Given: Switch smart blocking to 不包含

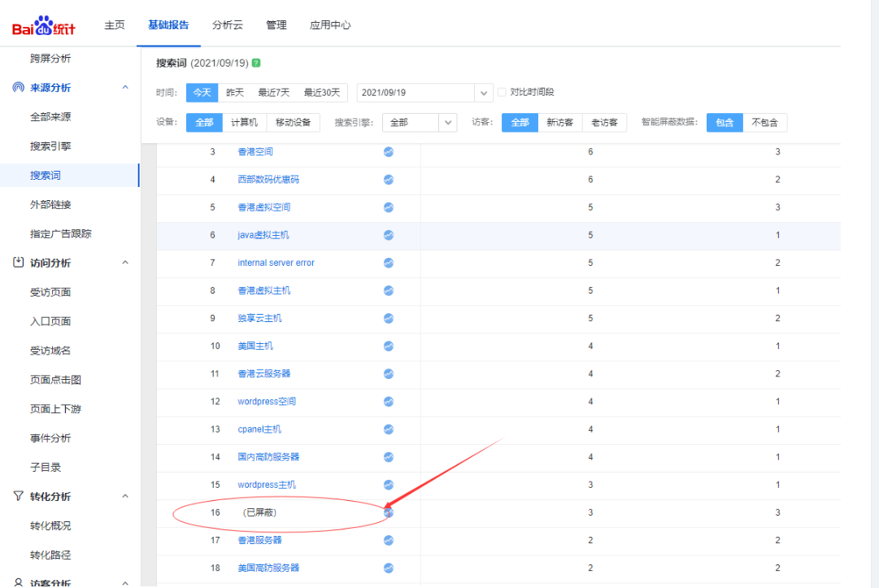Looking at the screenshot, I should 764,123.
